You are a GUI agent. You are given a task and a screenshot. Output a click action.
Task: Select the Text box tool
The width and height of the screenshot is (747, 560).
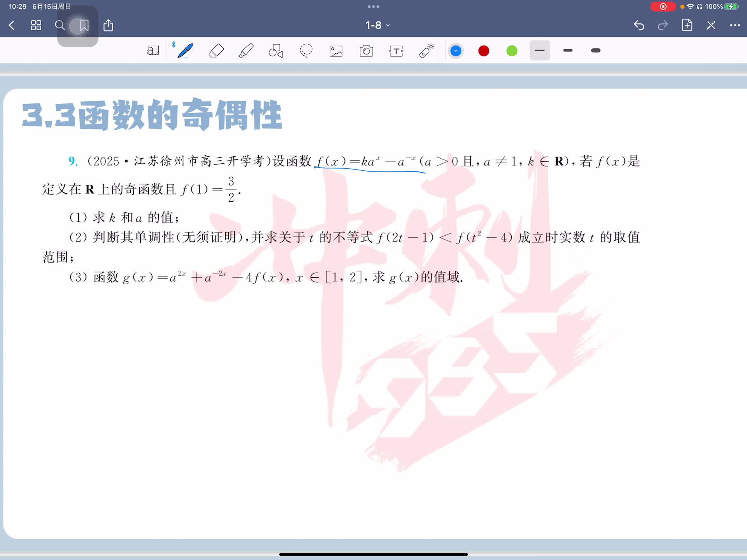[x=396, y=51]
